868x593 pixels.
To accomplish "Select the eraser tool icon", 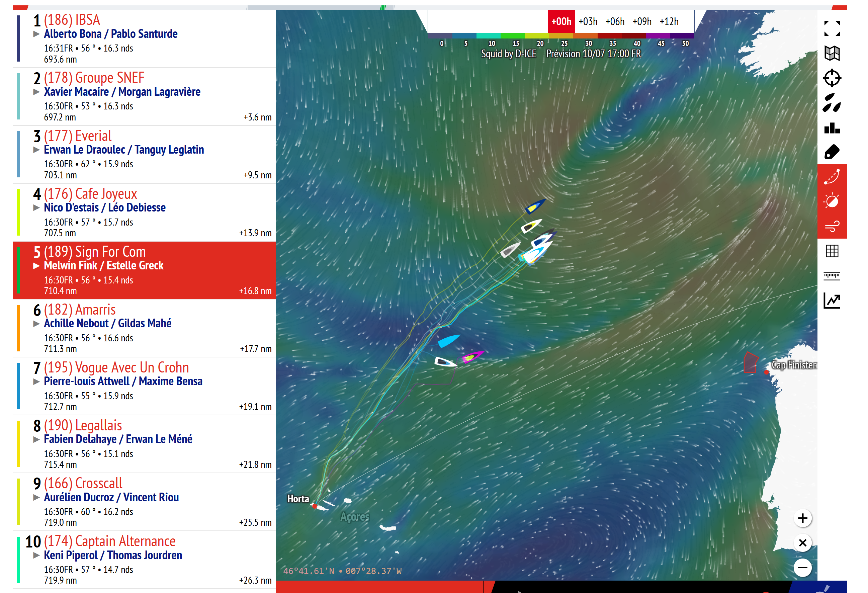I will 832,152.
